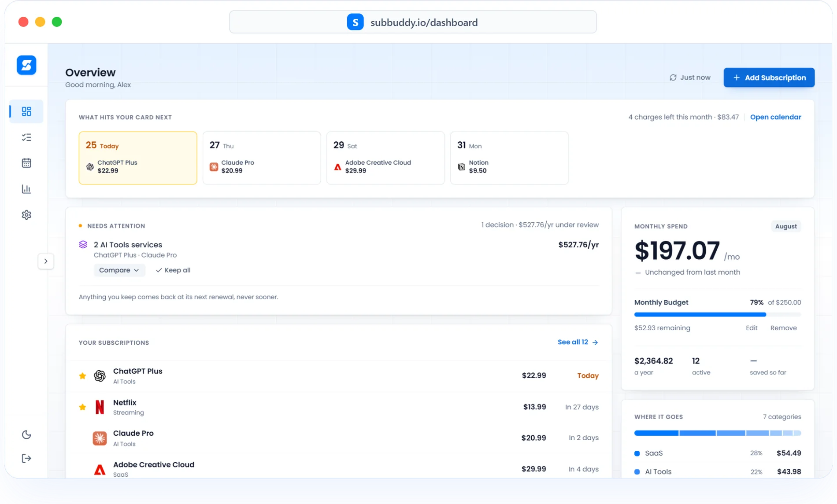The width and height of the screenshot is (837, 504).
Task: Open the dashboard grid icon in sidebar
Action: (x=26, y=111)
